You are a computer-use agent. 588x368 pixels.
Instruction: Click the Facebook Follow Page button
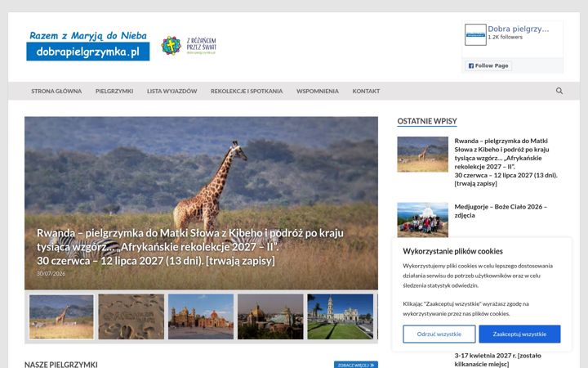(x=488, y=65)
